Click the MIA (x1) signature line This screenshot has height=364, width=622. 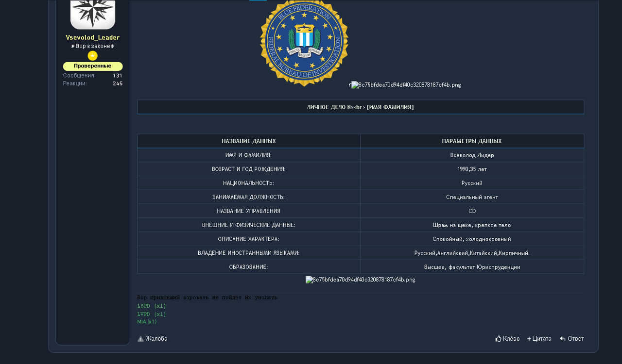click(x=147, y=322)
